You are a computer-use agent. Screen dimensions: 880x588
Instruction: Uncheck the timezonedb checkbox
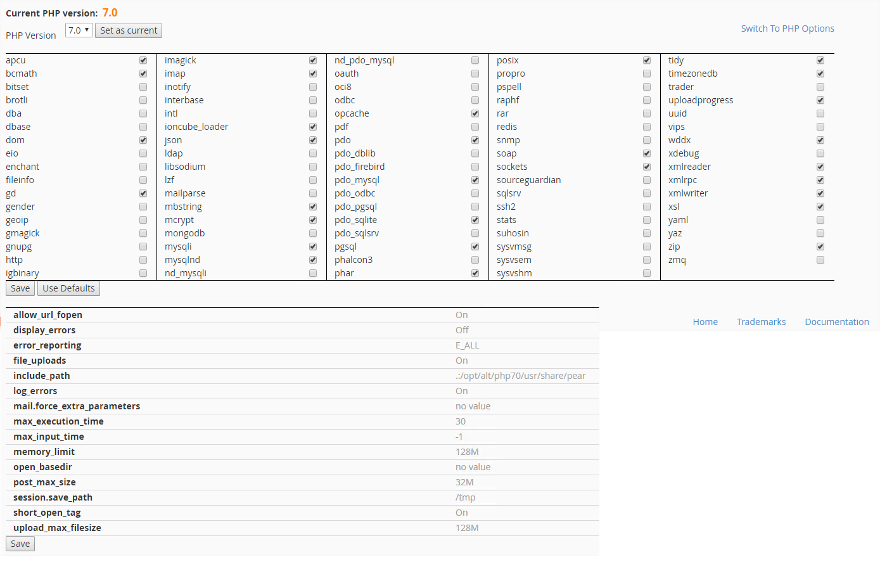(820, 73)
